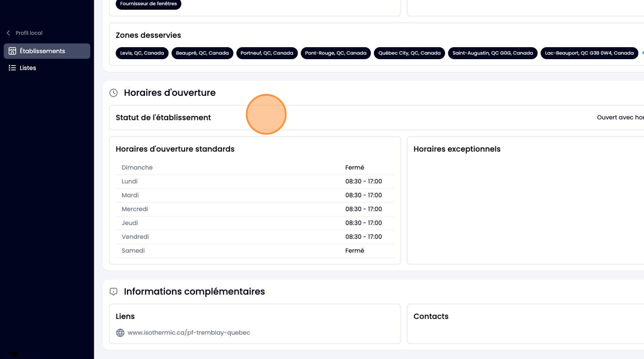Click the Jeudi row label
The height and width of the screenshot is (359, 644).
(130, 223)
